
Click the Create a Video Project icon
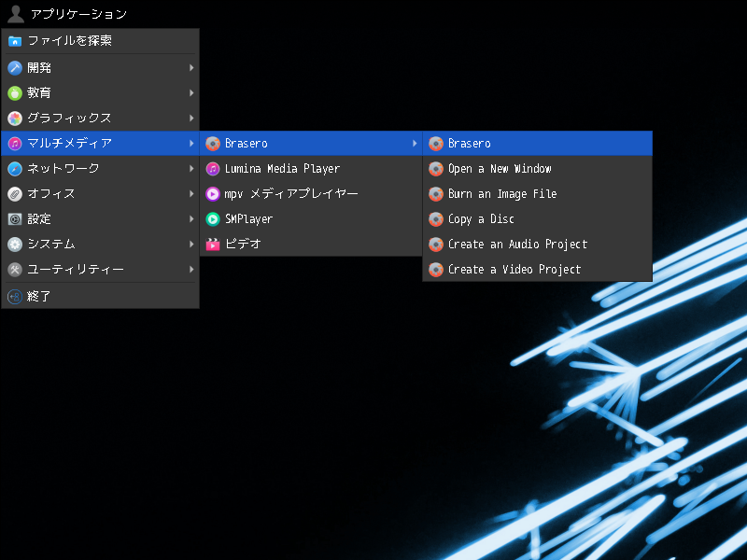(x=436, y=270)
